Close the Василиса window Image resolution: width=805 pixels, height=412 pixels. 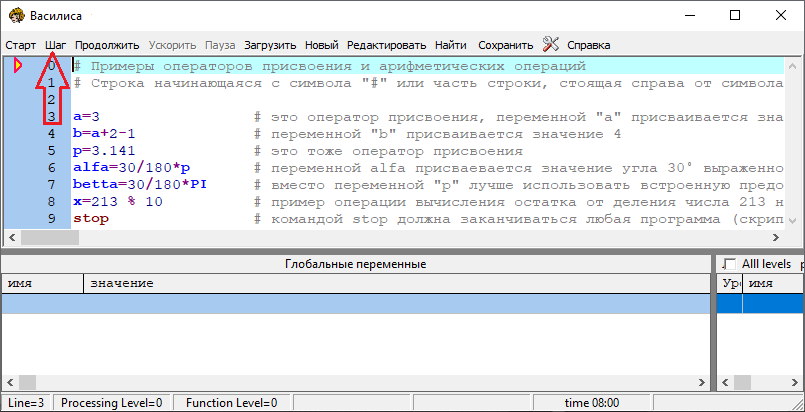pos(780,15)
